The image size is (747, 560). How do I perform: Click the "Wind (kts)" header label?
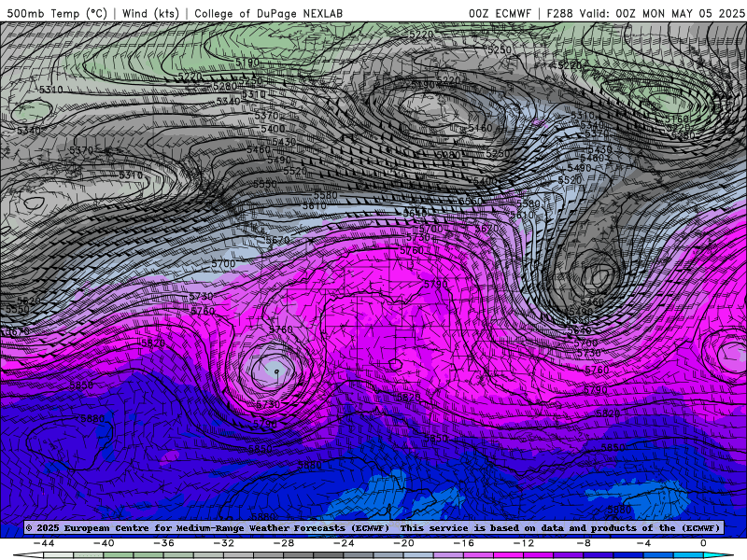(150, 13)
